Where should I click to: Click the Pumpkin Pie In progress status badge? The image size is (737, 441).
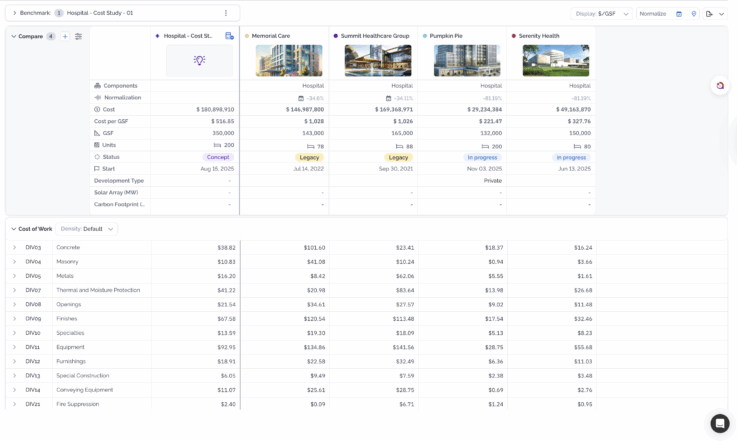point(482,157)
